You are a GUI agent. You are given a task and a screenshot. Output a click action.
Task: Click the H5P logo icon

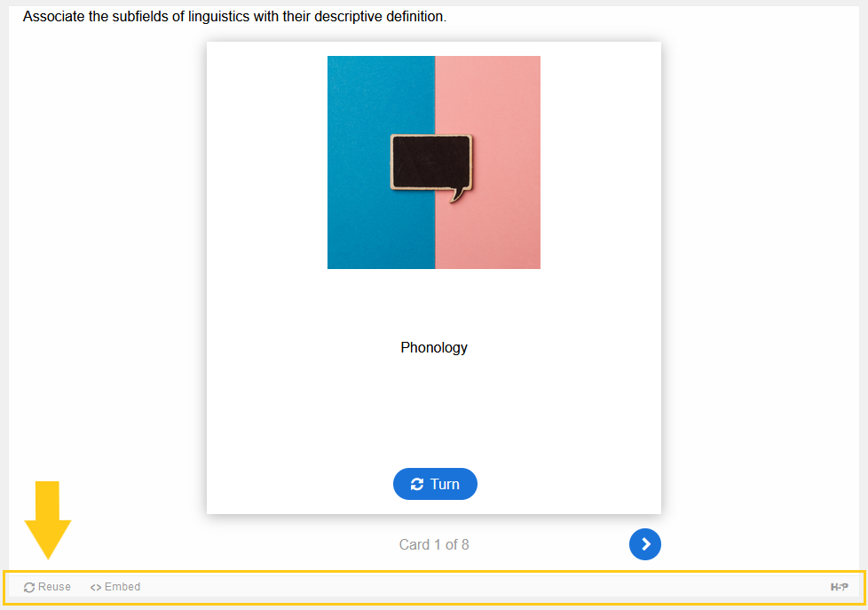click(x=840, y=587)
